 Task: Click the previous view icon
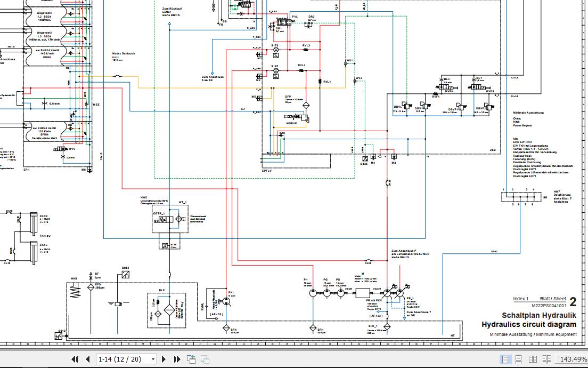pyautogui.click(x=191, y=359)
